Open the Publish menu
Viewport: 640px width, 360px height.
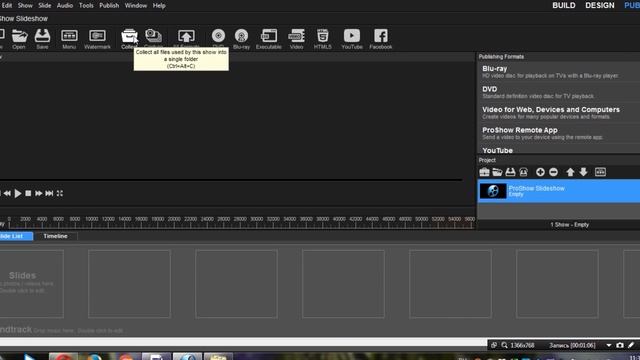(109, 6)
